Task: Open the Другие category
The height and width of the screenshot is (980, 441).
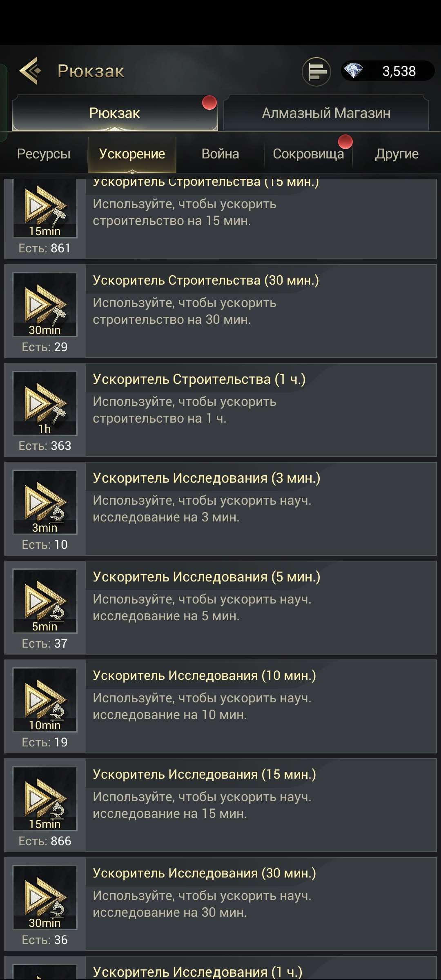Action: (x=397, y=154)
